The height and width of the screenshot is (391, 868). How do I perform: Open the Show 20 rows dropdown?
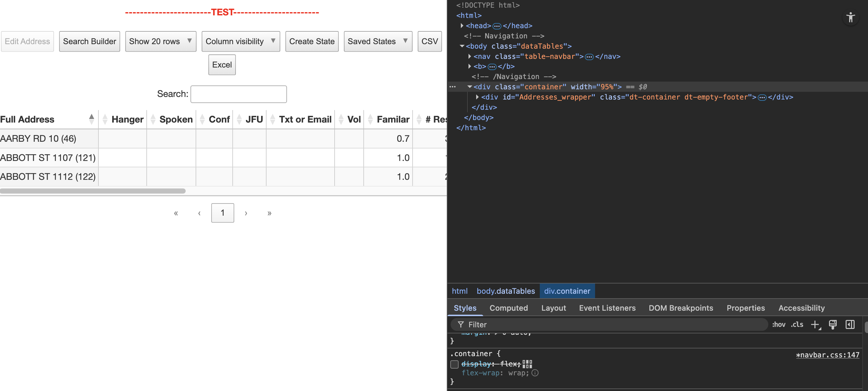click(161, 42)
